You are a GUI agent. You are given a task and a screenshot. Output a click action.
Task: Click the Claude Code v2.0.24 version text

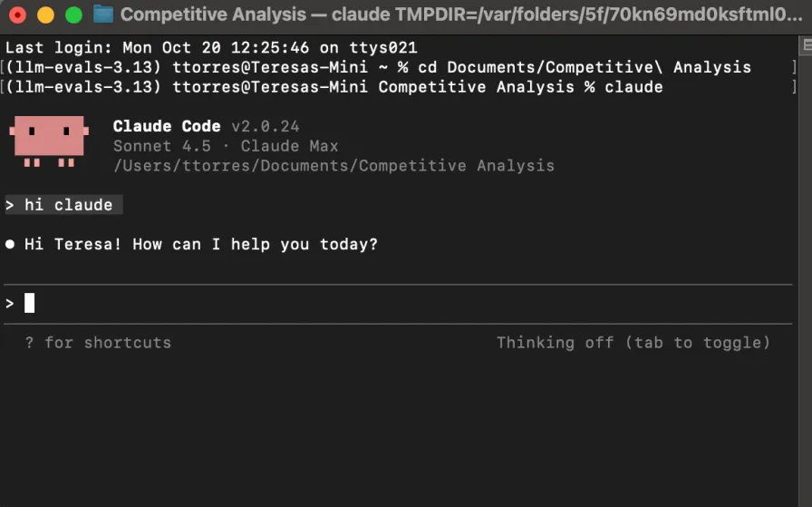point(206,126)
